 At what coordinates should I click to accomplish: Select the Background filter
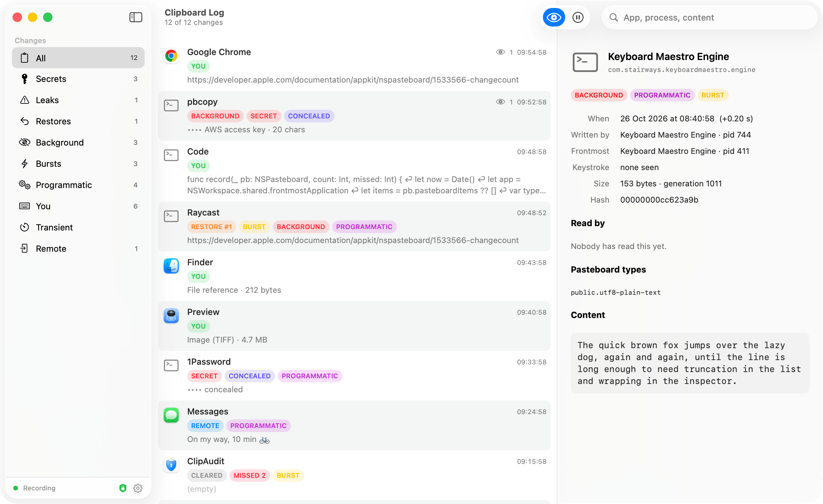tap(78, 143)
